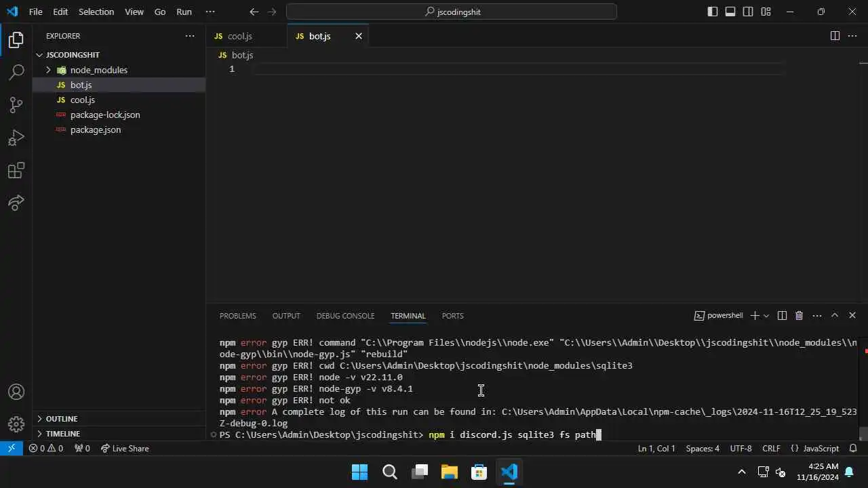
Task: Open terminal panel more actions ellipsis
Action: coord(817,316)
